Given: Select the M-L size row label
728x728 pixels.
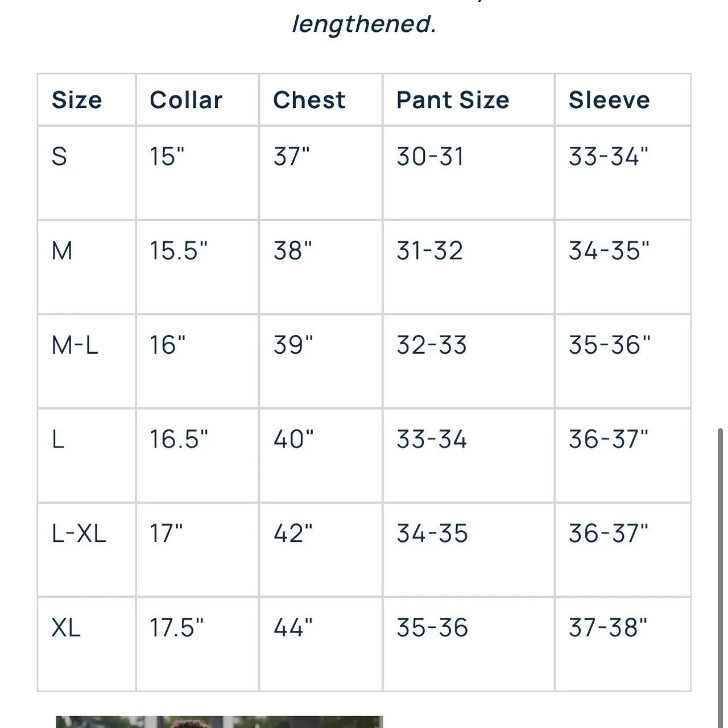Looking at the screenshot, I should coord(75,345).
